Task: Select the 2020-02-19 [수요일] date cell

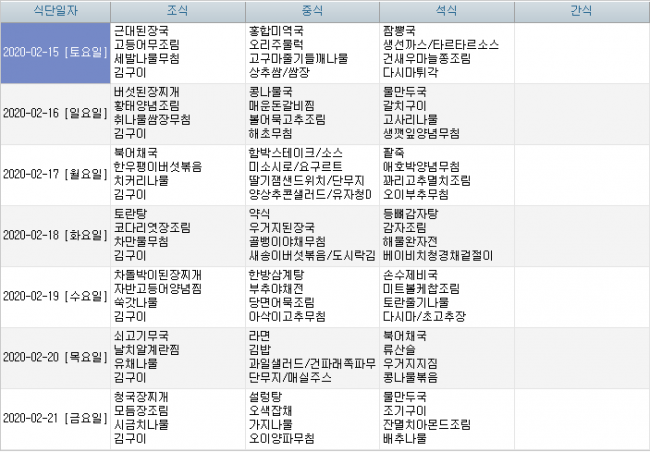Action: click(x=54, y=295)
